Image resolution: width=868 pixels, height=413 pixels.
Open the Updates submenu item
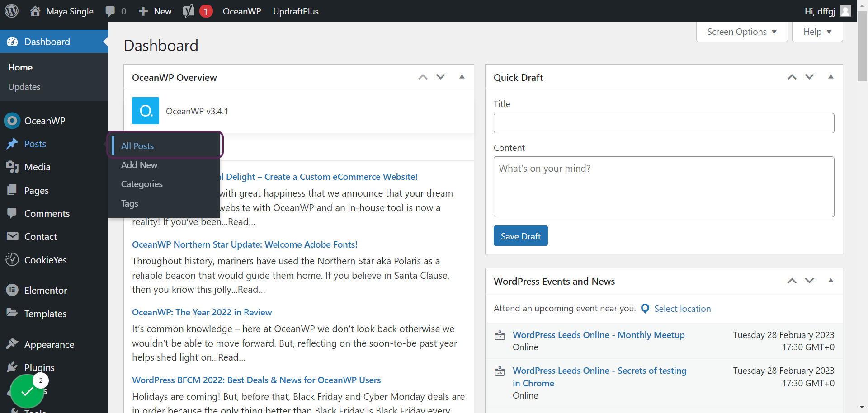tap(24, 87)
